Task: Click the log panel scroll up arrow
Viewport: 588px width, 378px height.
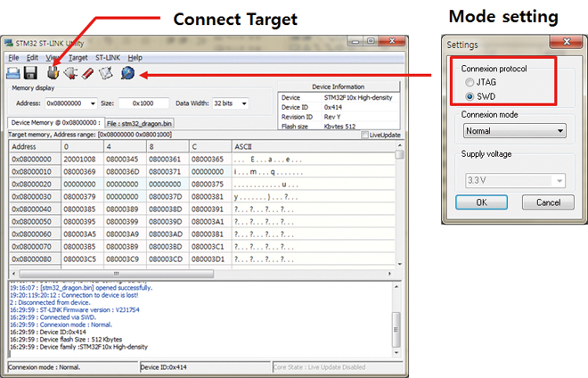Action: (x=396, y=287)
